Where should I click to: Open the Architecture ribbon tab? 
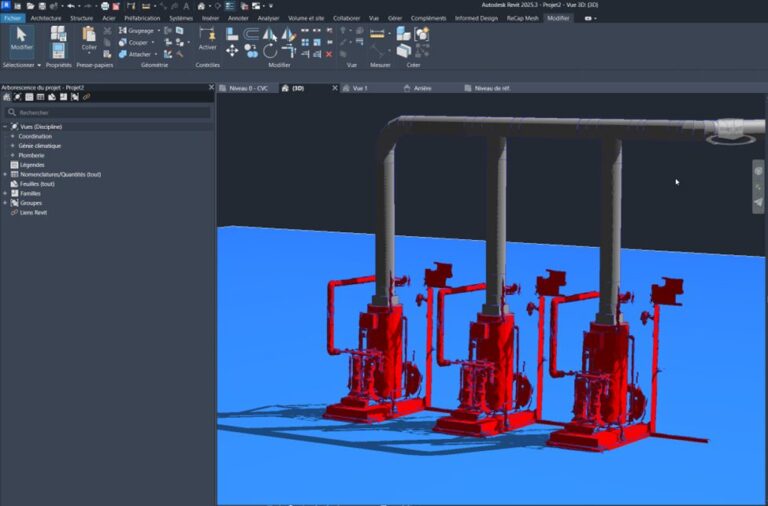click(45, 18)
